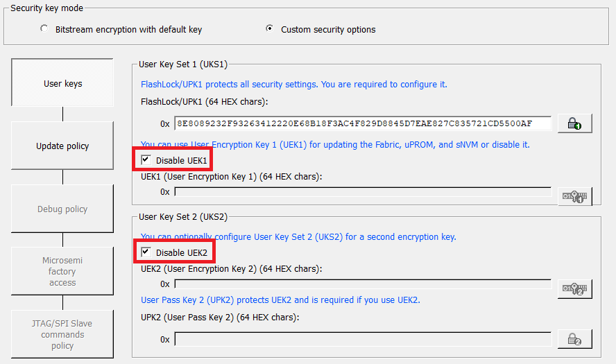Viewport: 616px width, 364px height.
Task: Click the 'You can optionally configure User Key Set 2' note
Action: (x=298, y=237)
